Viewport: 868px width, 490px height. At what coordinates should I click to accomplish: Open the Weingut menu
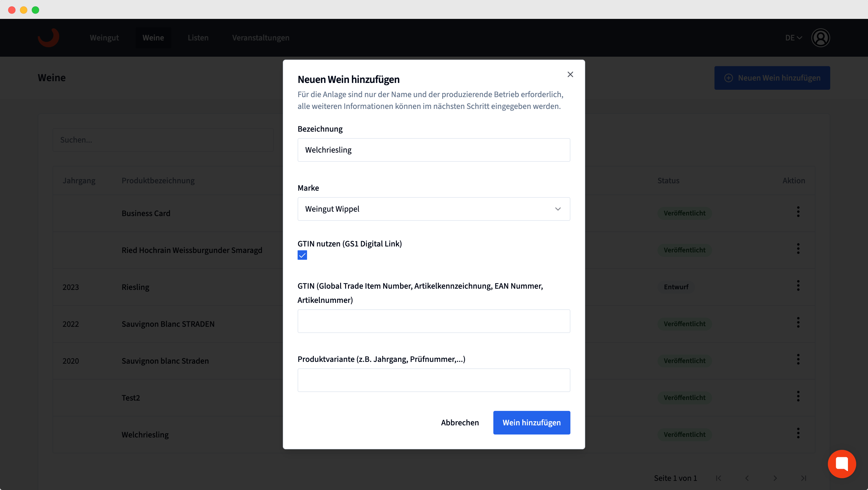104,38
